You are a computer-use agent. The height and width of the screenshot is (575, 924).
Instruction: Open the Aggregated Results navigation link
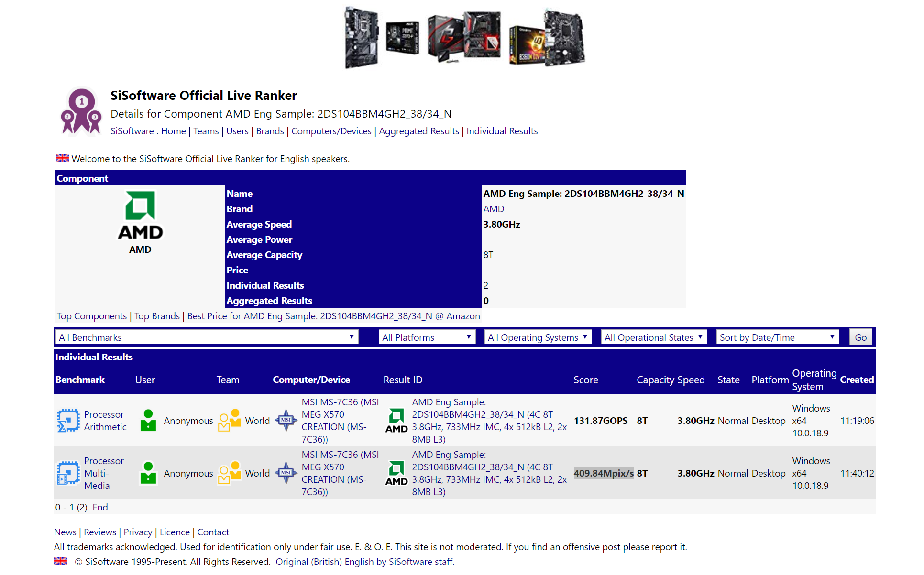click(419, 131)
